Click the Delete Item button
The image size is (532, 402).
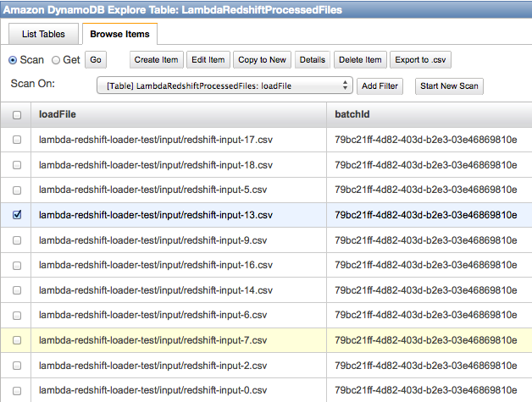pos(360,59)
